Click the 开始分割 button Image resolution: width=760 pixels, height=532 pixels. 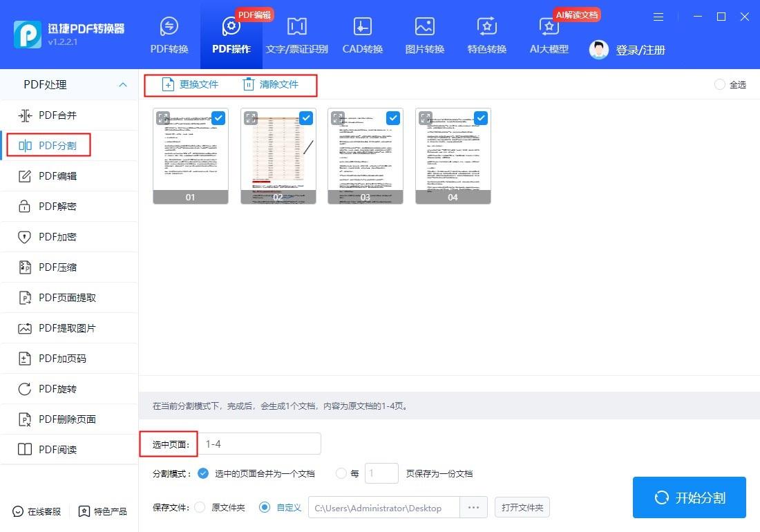690,497
